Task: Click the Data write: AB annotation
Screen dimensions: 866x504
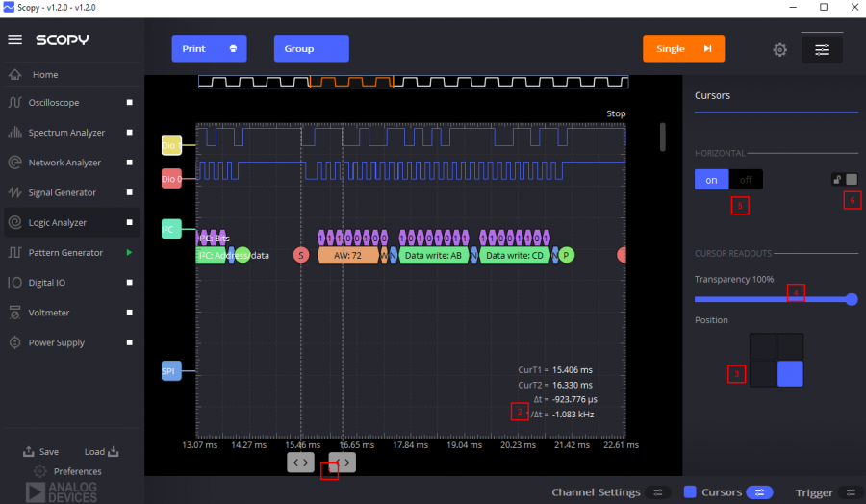Action: click(433, 256)
